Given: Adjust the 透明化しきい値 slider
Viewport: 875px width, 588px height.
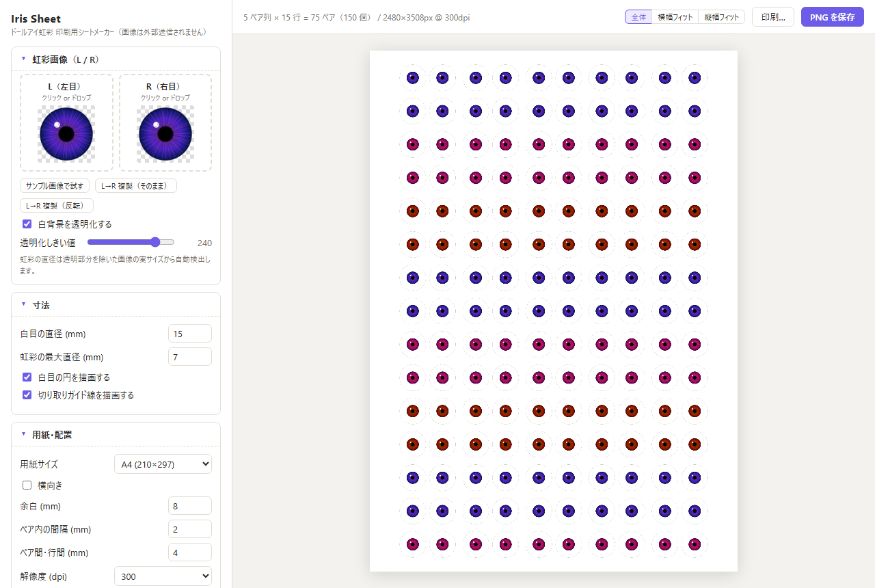Looking at the screenshot, I should pyautogui.click(x=131, y=242).
